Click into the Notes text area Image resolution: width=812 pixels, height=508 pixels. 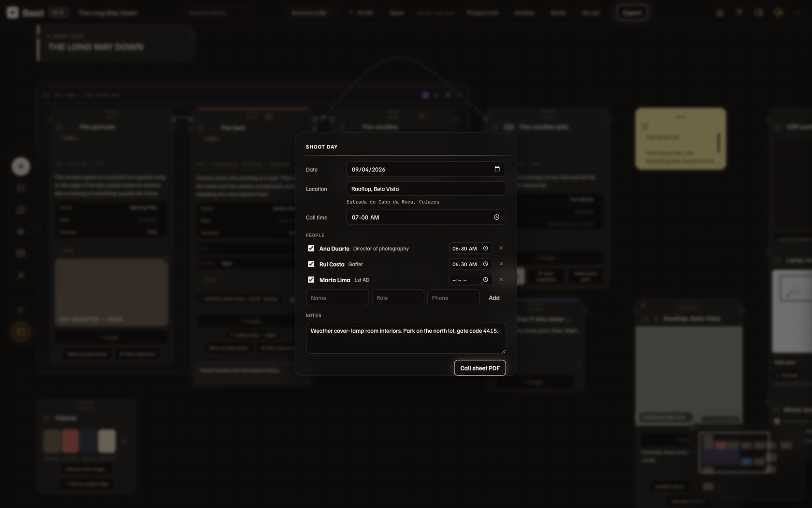pyautogui.click(x=406, y=338)
